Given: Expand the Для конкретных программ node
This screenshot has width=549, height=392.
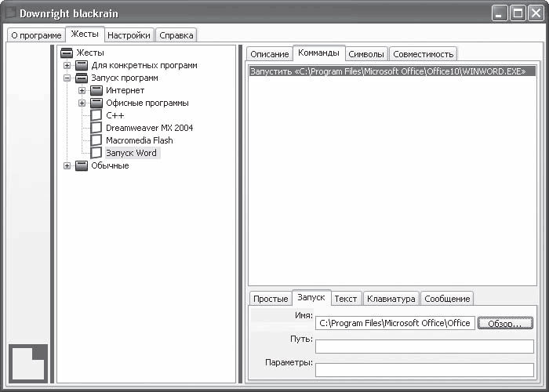Looking at the screenshot, I should (x=67, y=65).
